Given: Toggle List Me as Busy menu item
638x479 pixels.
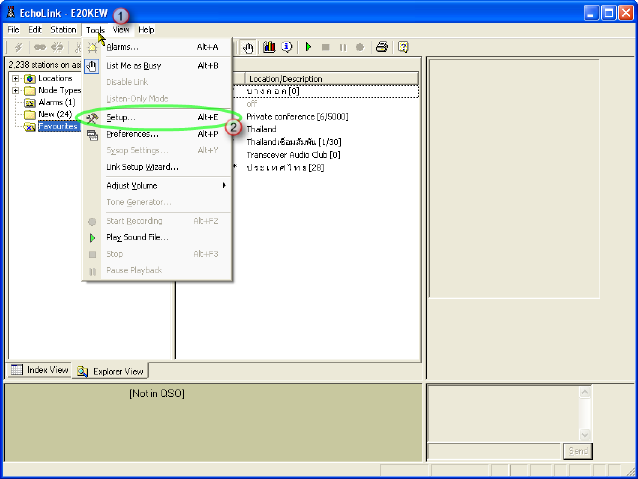Looking at the screenshot, I should pyautogui.click(x=158, y=66).
